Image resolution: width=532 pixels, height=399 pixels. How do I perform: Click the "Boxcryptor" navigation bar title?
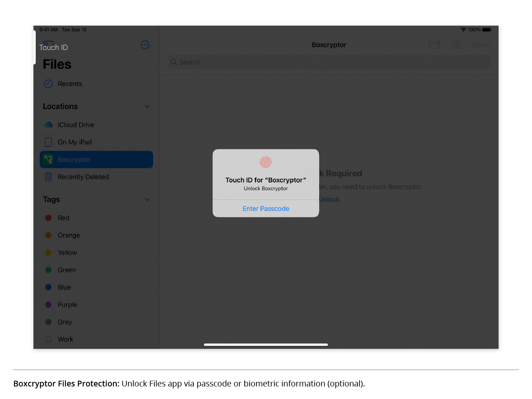point(329,45)
